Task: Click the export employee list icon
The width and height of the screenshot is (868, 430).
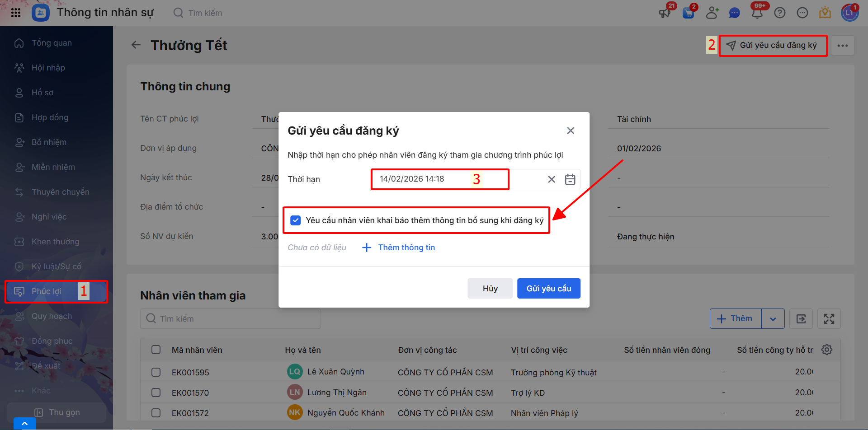Action: [801, 319]
